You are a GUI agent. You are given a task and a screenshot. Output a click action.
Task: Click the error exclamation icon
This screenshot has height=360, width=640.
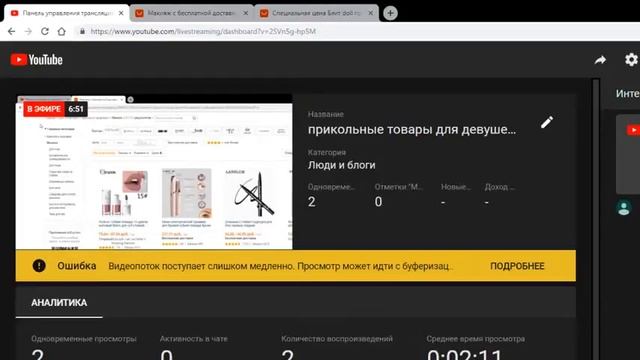click(39, 266)
